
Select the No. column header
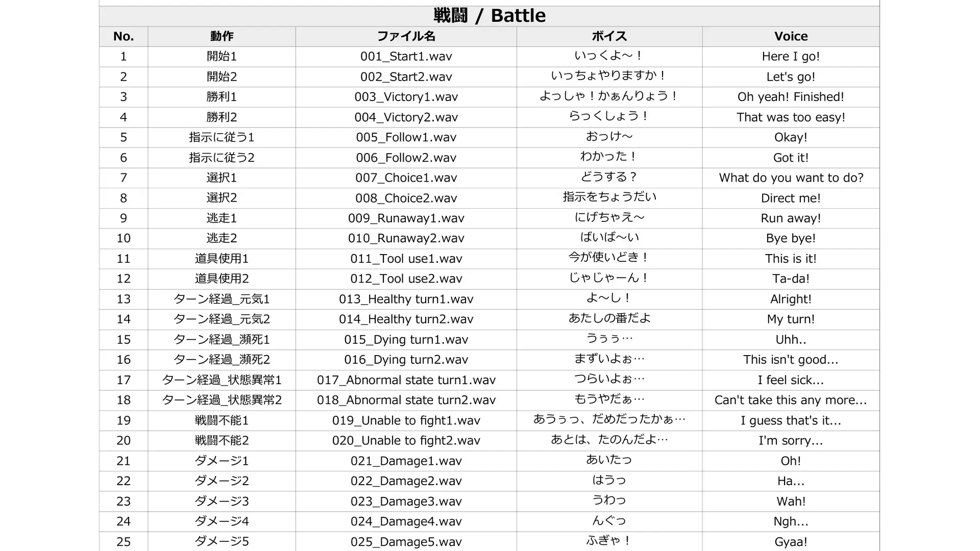(x=124, y=36)
